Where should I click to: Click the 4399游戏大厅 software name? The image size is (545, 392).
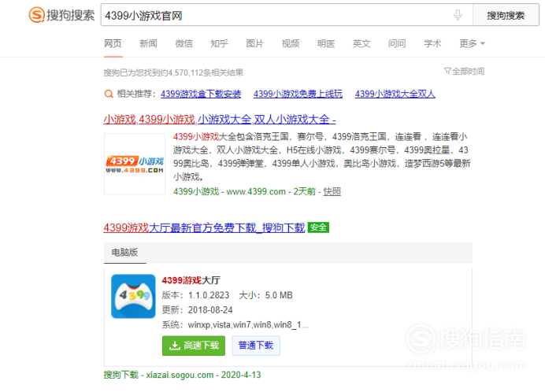191,280
